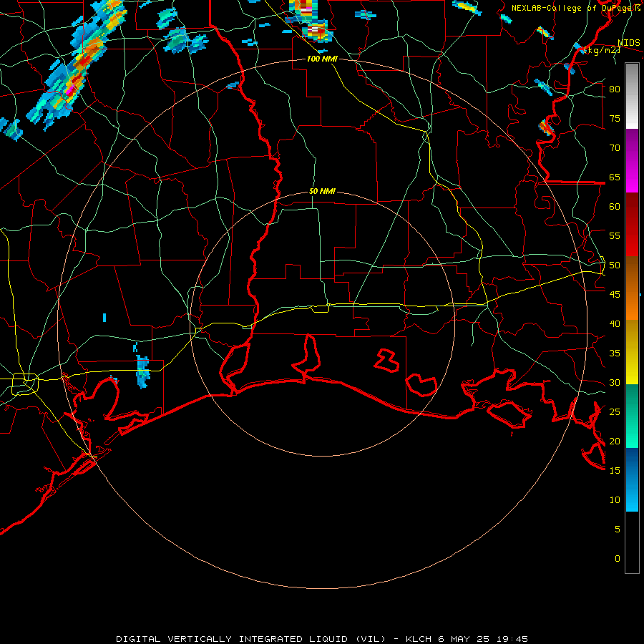Pick the yellow segment of the color bar

[x=632, y=352]
